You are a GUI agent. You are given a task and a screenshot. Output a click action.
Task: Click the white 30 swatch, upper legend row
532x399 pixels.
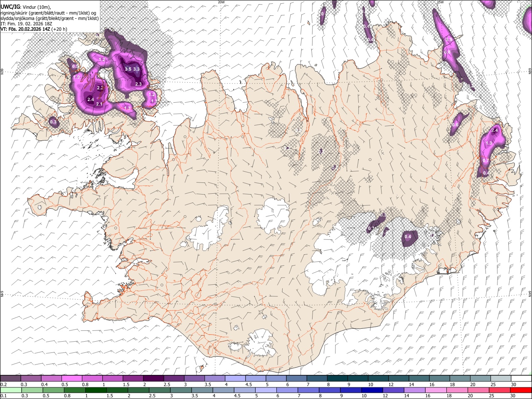click(x=521, y=378)
